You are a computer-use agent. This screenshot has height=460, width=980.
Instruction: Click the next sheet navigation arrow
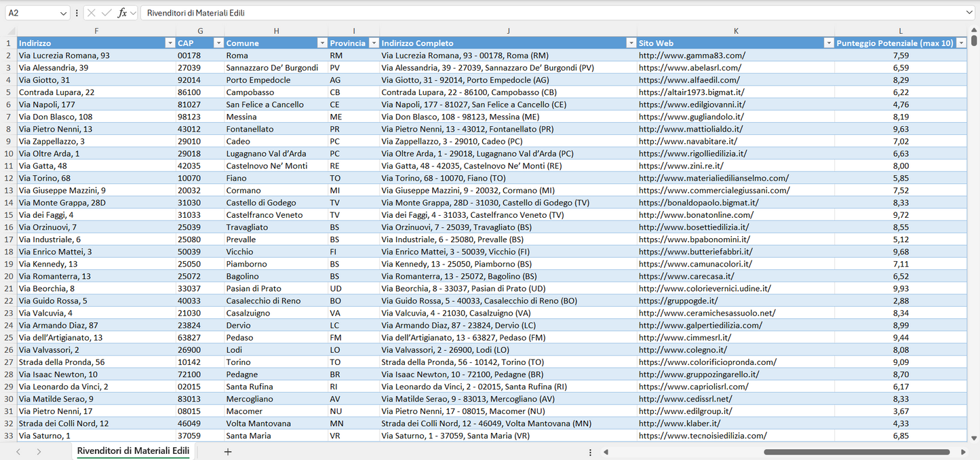[39, 452]
